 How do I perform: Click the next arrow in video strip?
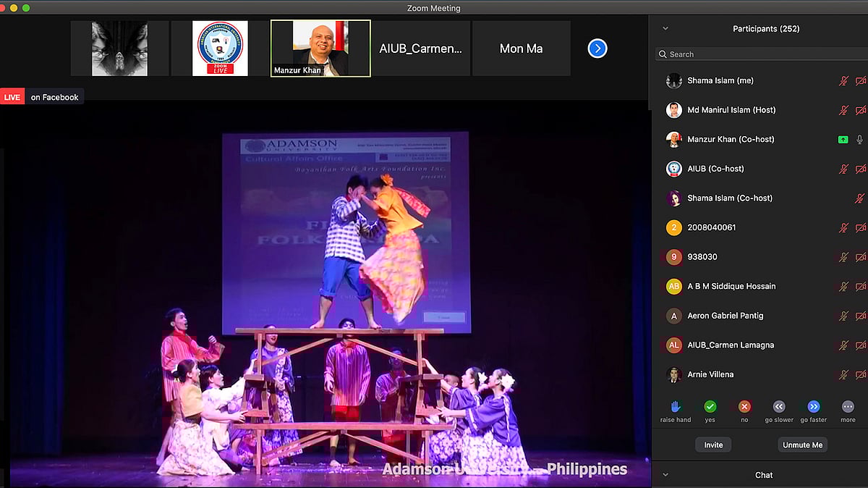click(x=597, y=49)
